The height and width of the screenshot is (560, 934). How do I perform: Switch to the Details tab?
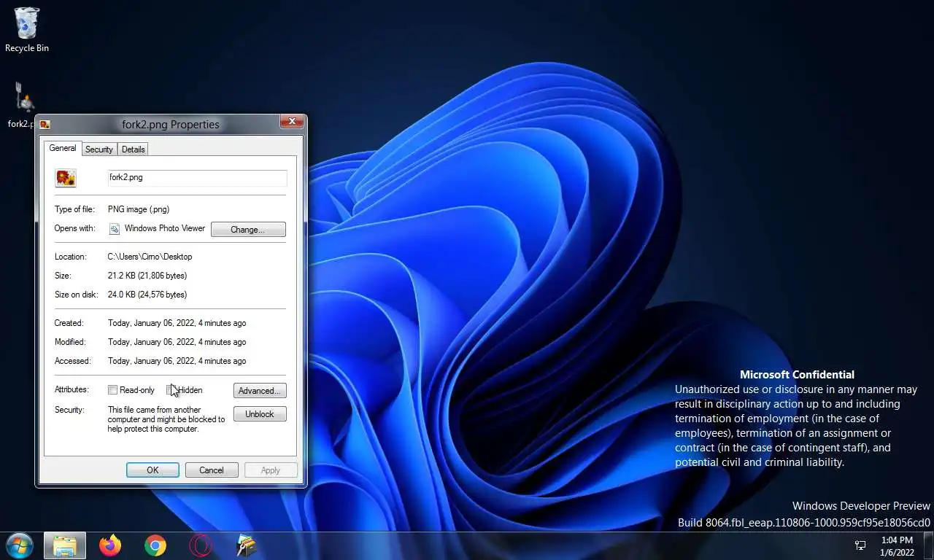pos(133,149)
